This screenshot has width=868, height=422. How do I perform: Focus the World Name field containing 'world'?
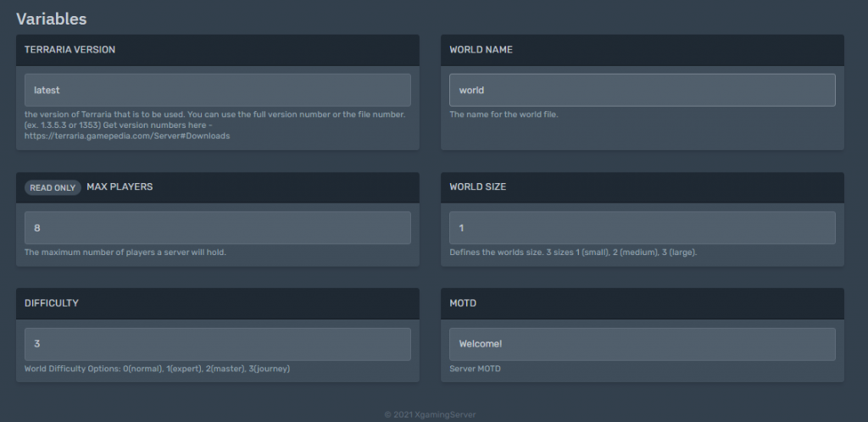click(x=643, y=90)
